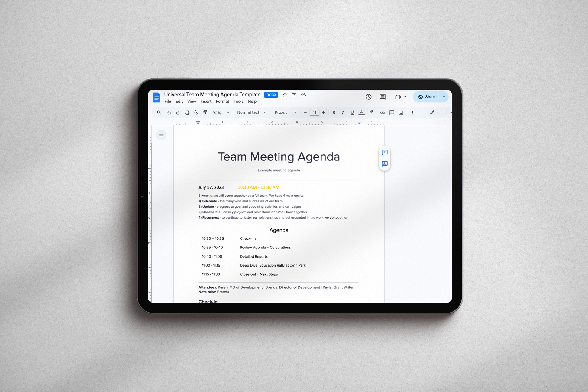This screenshot has width=588, height=392.
Task: Click the left indent marker on ruler
Action: point(198,123)
